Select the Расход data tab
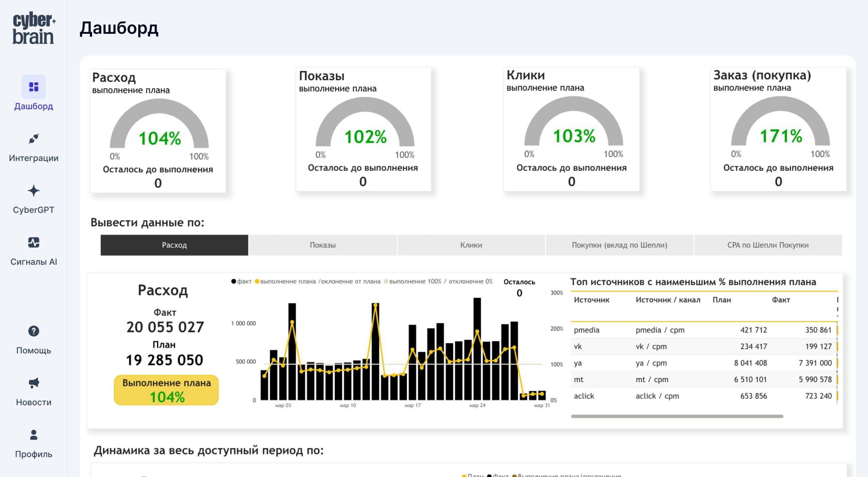 (174, 245)
